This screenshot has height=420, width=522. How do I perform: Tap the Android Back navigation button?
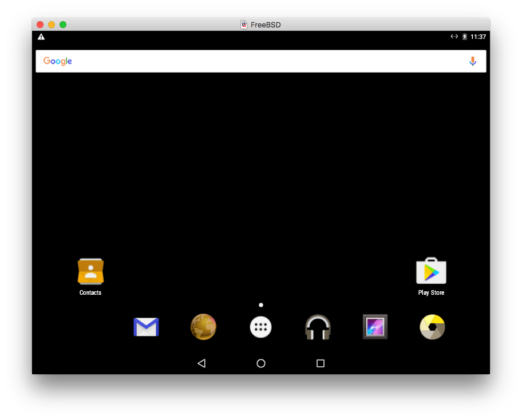[x=201, y=363]
